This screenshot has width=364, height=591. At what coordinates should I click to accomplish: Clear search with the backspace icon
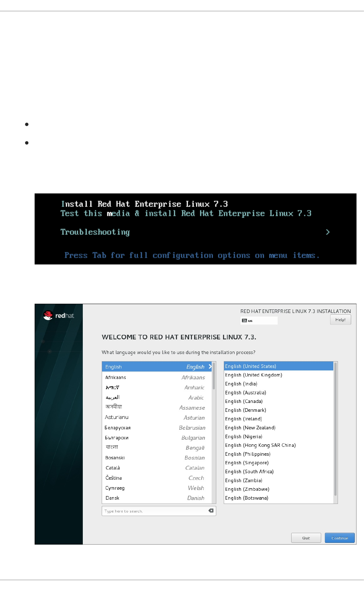pyautogui.click(x=211, y=511)
